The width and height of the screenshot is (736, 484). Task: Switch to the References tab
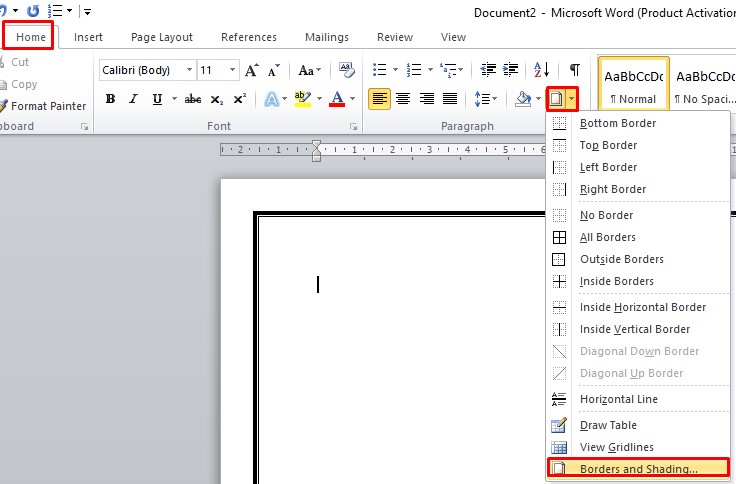point(249,37)
